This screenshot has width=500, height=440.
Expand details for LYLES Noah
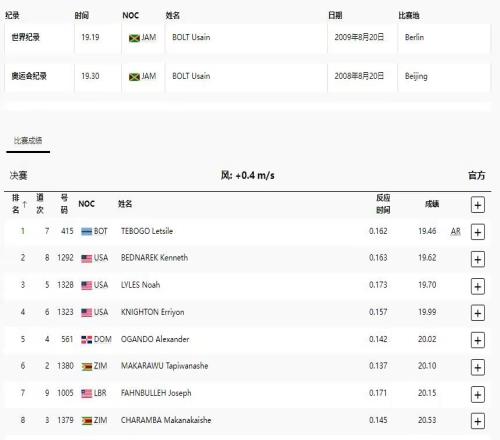point(478,287)
